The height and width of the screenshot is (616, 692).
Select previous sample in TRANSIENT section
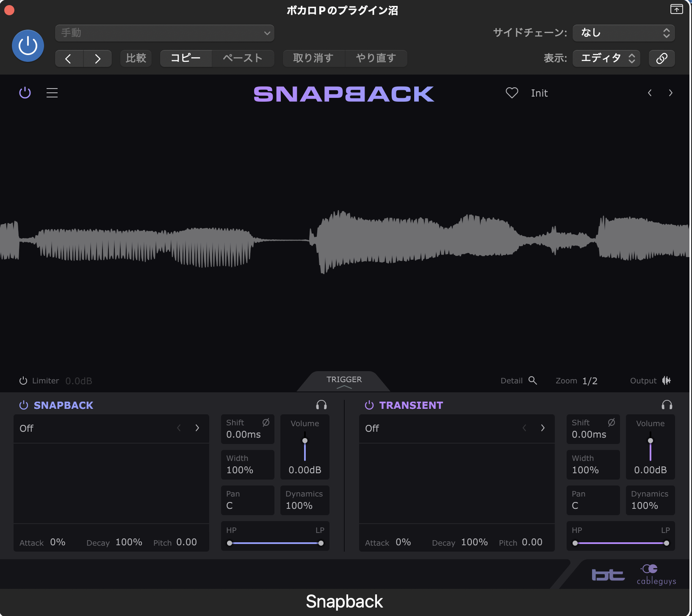pyautogui.click(x=524, y=428)
